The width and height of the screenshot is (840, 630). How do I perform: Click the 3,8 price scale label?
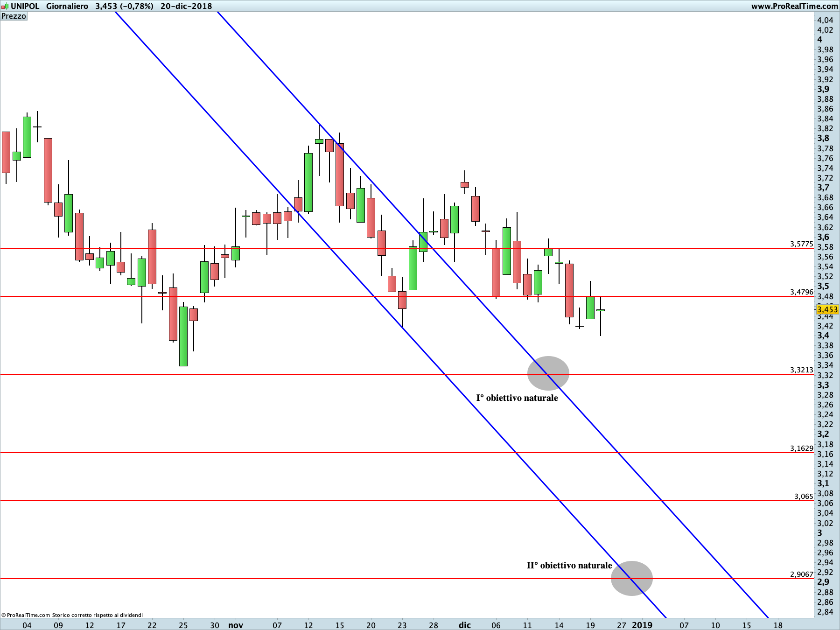823,138
